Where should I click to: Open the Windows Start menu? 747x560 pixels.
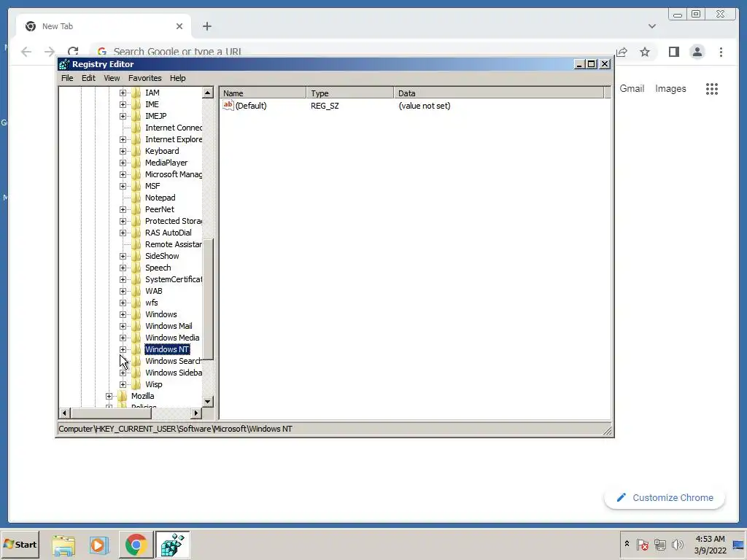click(20, 544)
